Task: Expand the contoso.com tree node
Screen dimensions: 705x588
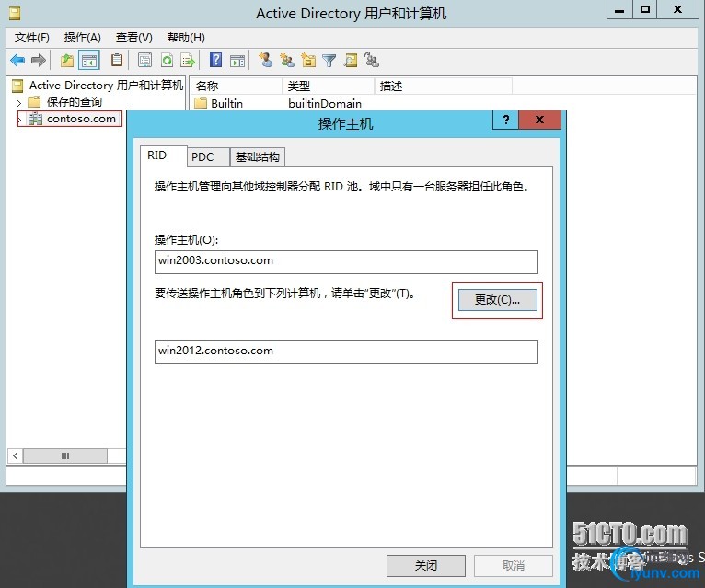Action: (x=19, y=120)
